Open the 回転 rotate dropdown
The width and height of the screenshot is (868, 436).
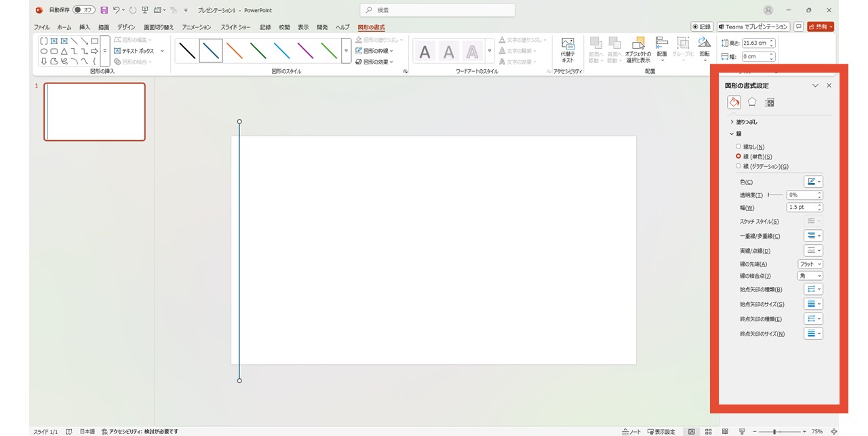[x=705, y=50]
